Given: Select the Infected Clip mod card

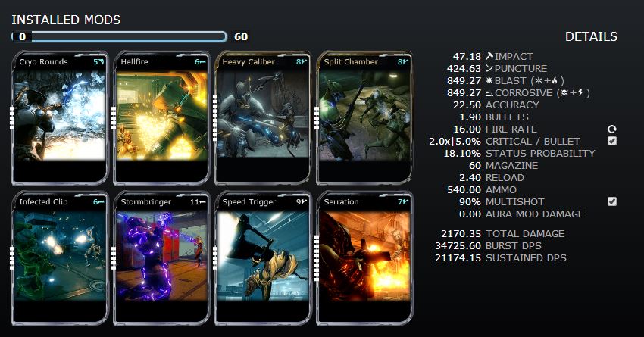Looking at the screenshot, I should point(60,258).
